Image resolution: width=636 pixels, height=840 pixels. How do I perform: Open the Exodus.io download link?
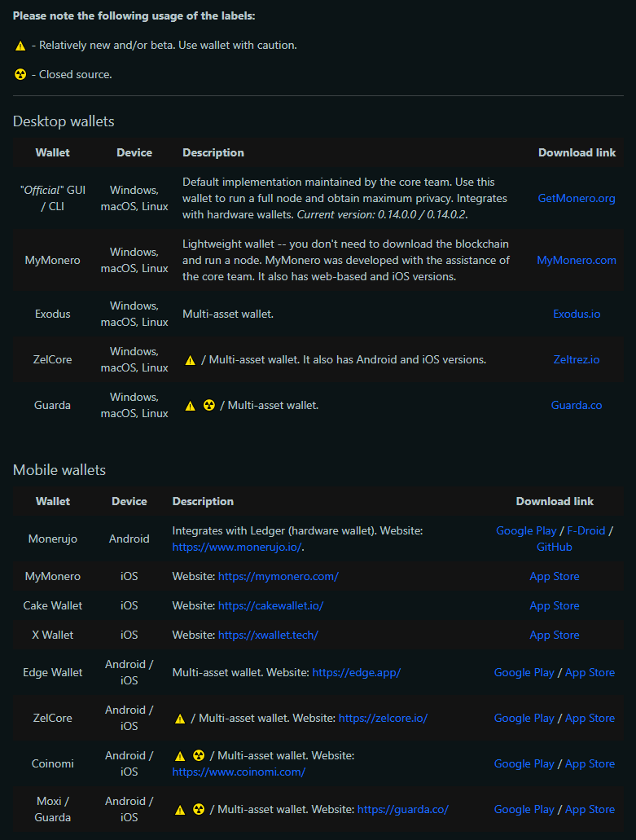pyautogui.click(x=577, y=314)
